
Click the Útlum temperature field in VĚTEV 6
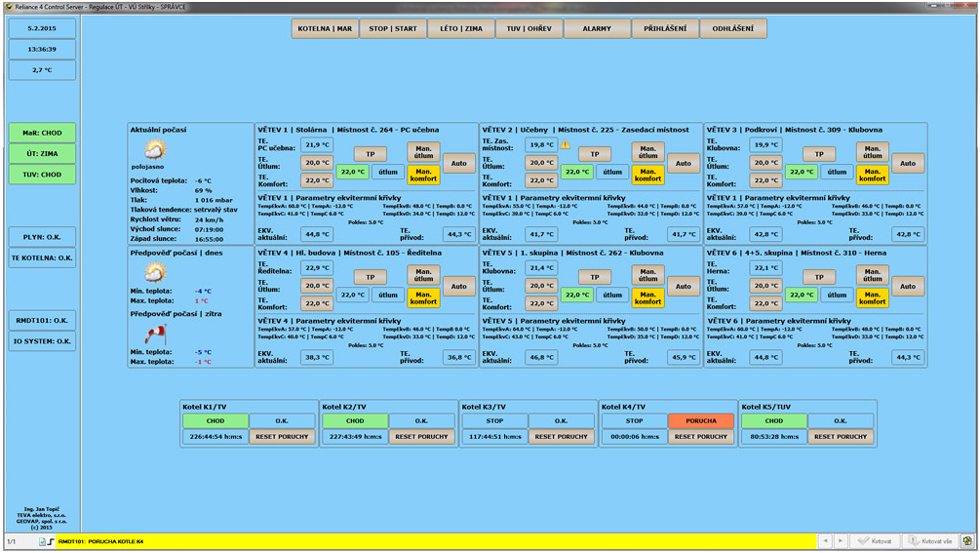tap(765, 286)
